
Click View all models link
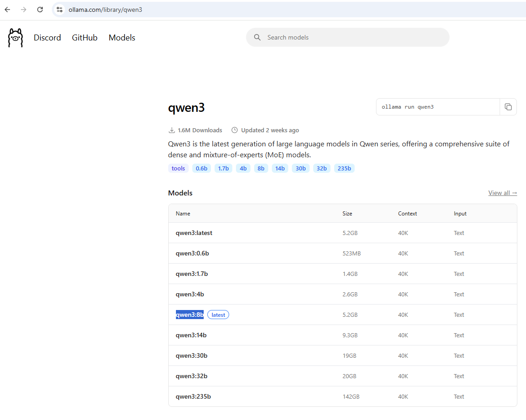pyautogui.click(x=502, y=193)
